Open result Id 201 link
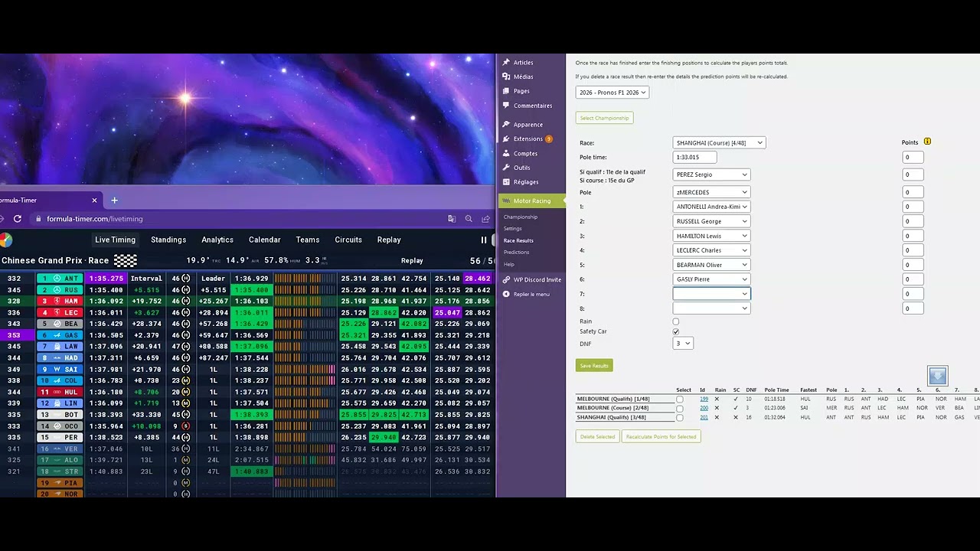980x551 pixels. [704, 418]
